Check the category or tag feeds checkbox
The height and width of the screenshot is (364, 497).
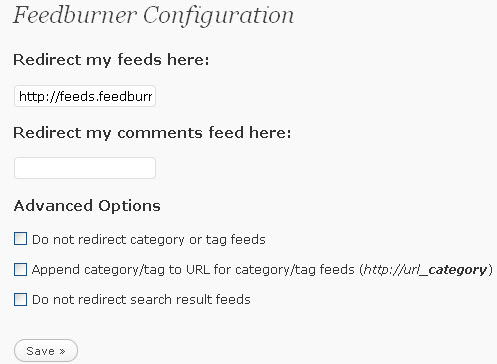click(20, 239)
